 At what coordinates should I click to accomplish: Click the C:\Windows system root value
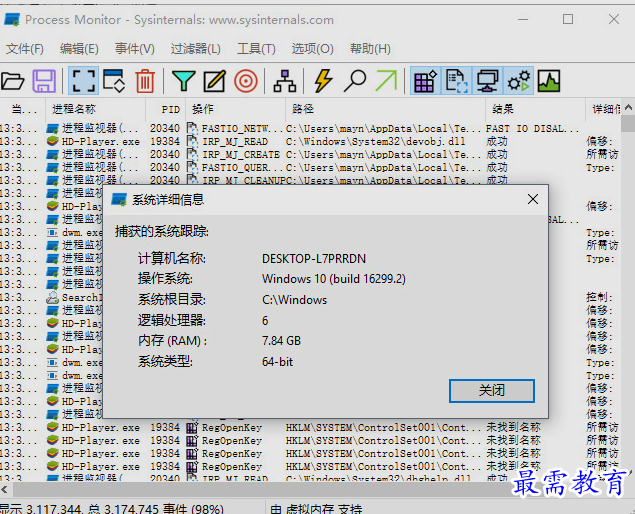tap(294, 300)
